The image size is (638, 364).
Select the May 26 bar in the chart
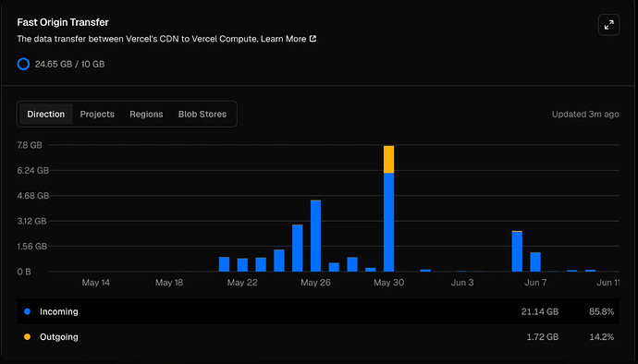click(x=315, y=236)
